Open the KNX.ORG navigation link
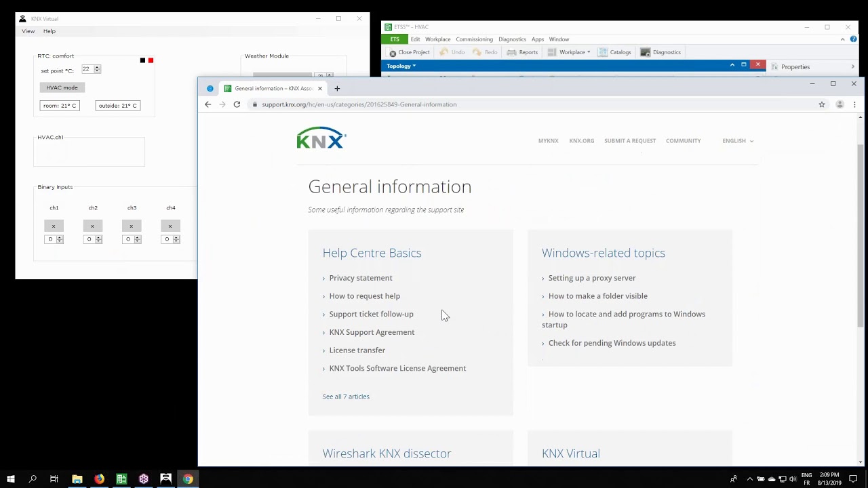This screenshot has width=868, height=488. 582,141
